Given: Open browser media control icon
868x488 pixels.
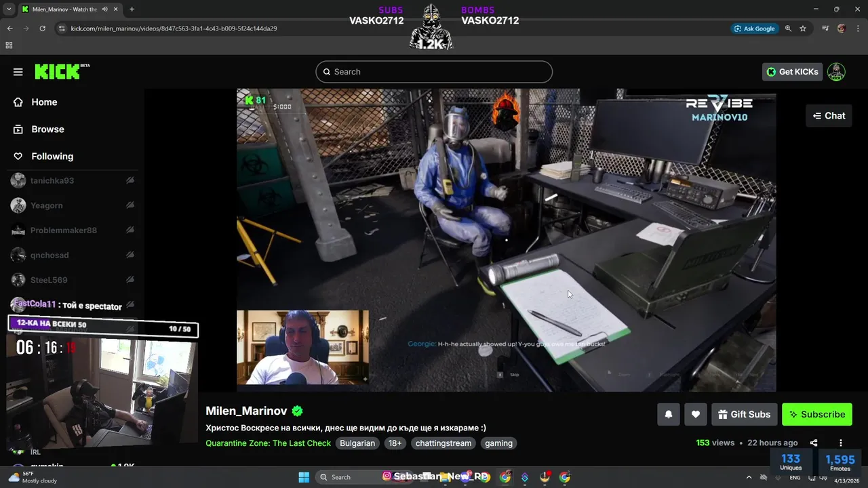Looking at the screenshot, I should (x=825, y=28).
